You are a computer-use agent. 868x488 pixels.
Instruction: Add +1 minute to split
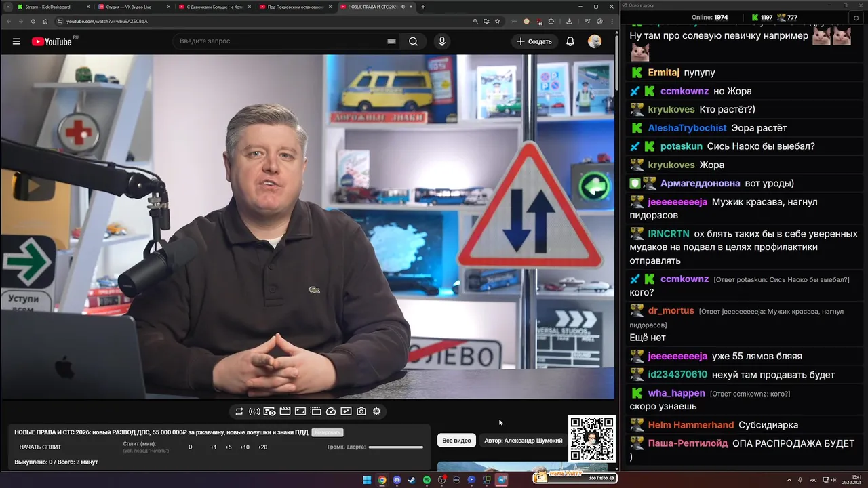(x=214, y=447)
